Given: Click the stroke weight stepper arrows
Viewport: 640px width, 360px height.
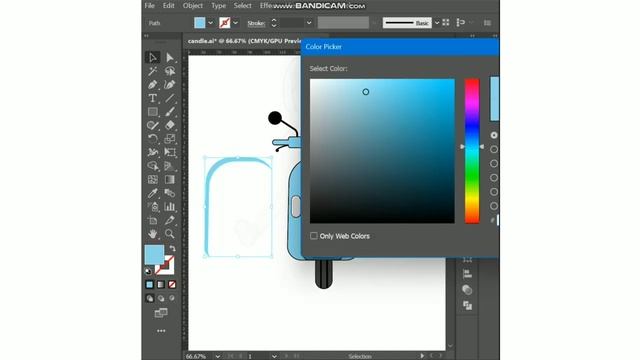Looking at the screenshot, I should coord(274,23).
